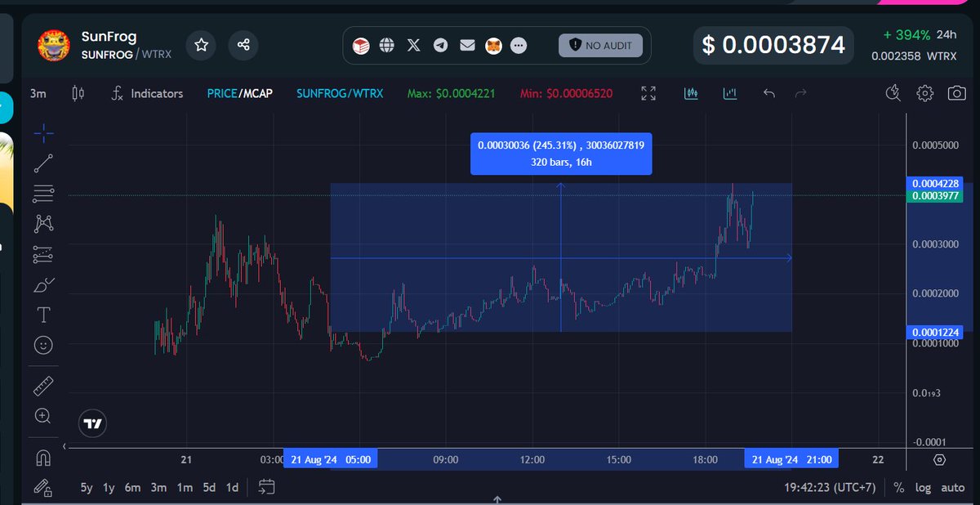
Task: Enter fullscreen chart mode
Action: point(648,93)
